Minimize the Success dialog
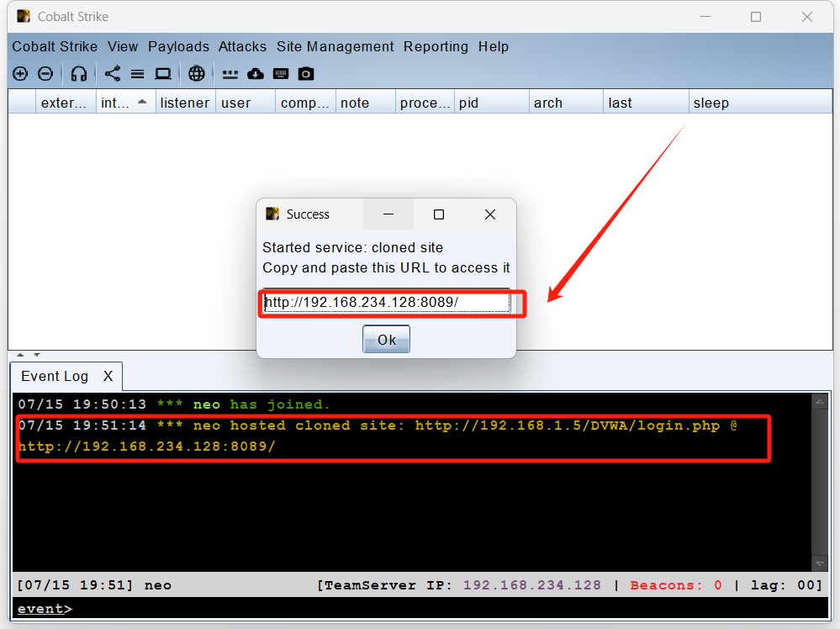This screenshot has height=629, width=840. coord(388,214)
